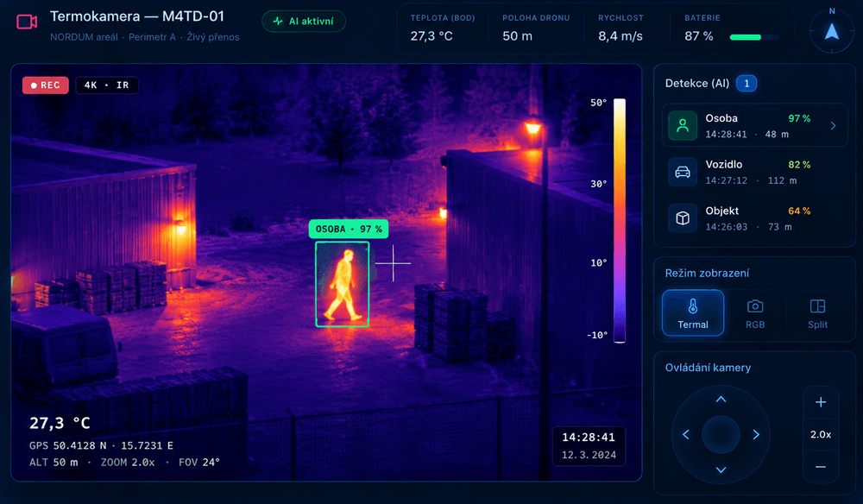Zoom in with the plus button
The width and height of the screenshot is (863, 504).
click(x=821, y=402)
